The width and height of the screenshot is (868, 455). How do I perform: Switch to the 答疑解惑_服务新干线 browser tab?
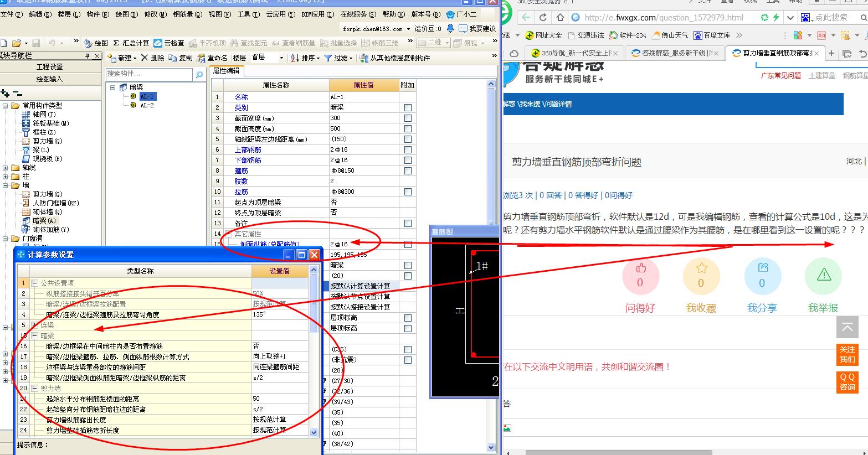pos(674,53)
